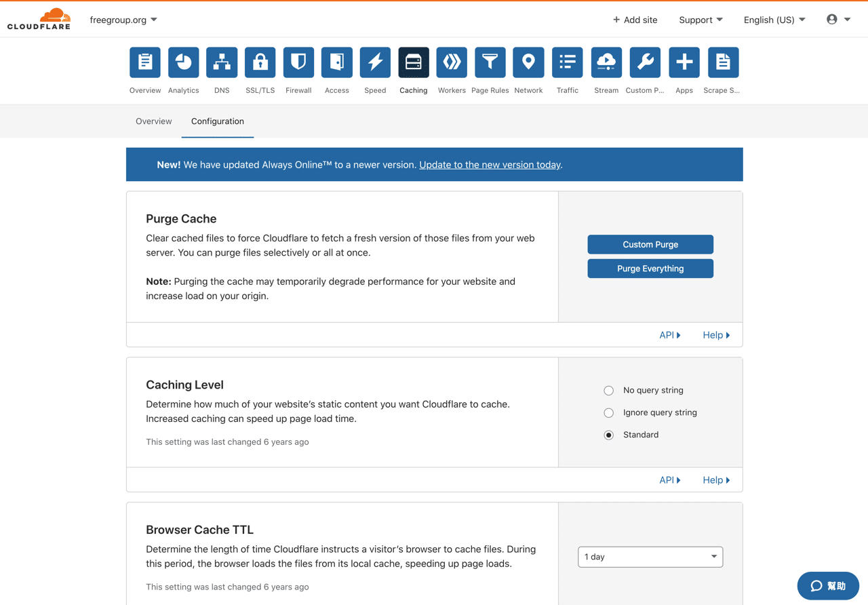This screenshot has width=868, height=605.
Task: Open the Network location pin icon
Action: [528, 62]
